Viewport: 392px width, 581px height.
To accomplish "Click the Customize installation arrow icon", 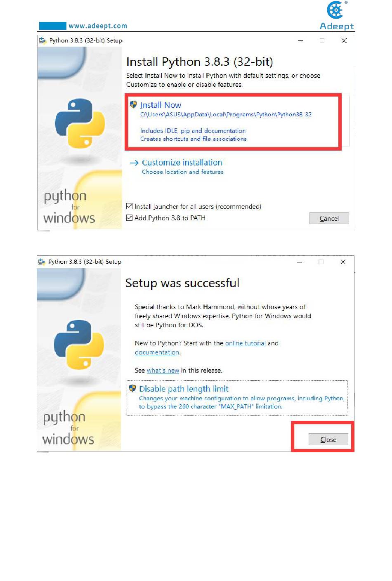I will point(134,163).
